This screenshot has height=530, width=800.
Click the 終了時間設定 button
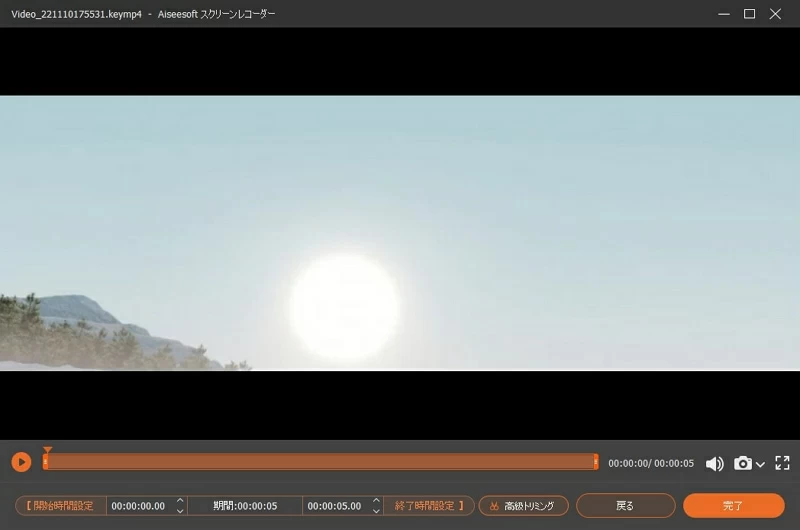427,506
